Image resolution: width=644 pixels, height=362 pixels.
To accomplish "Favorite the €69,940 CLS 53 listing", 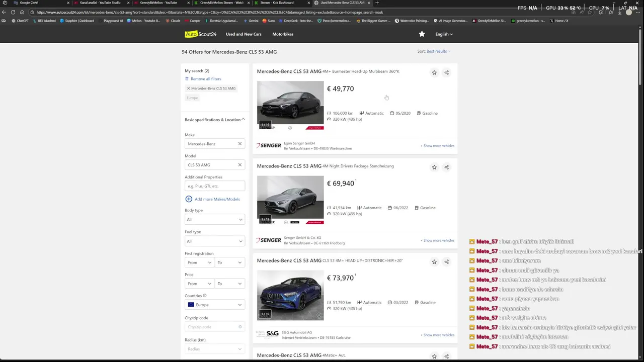I will tap(434, 167).
